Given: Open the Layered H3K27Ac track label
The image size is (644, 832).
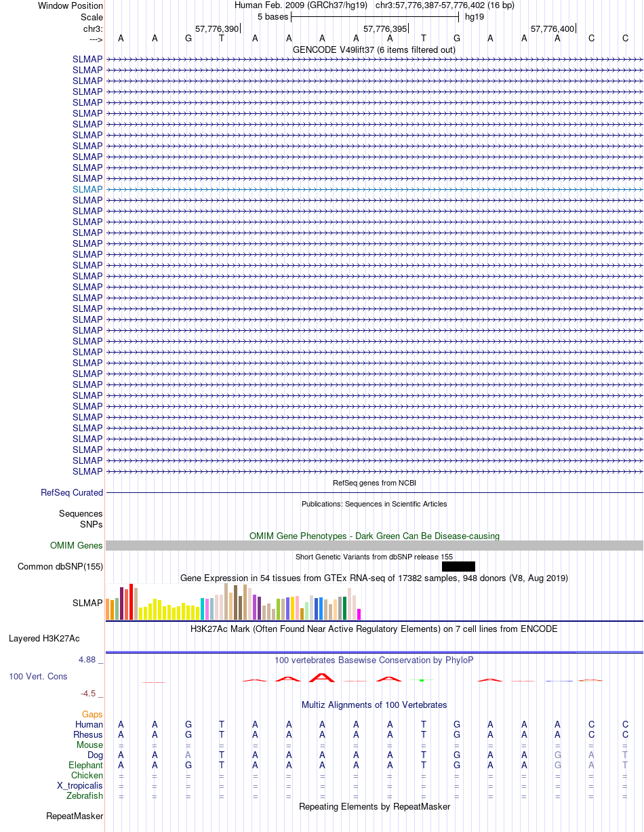Looking at the screenshot, I should (44, 639).
